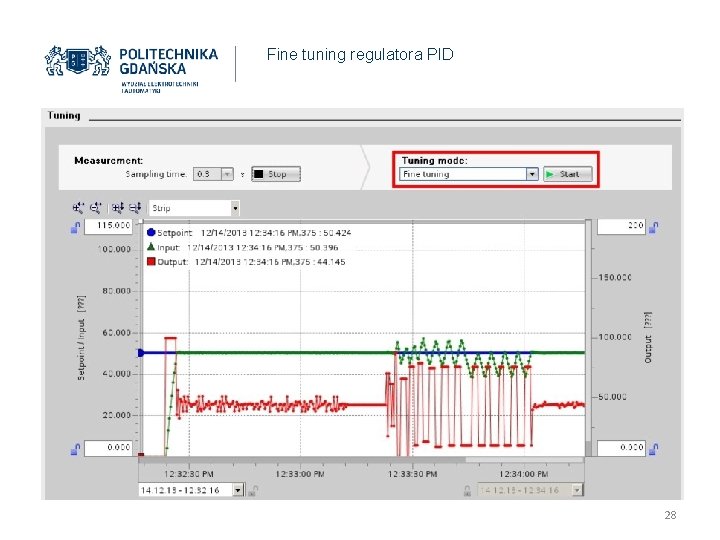Toggle the lock beside the left 0.000 lower limit
The height and width of the screenshot is (540, 720).
(x=75, y=449)
